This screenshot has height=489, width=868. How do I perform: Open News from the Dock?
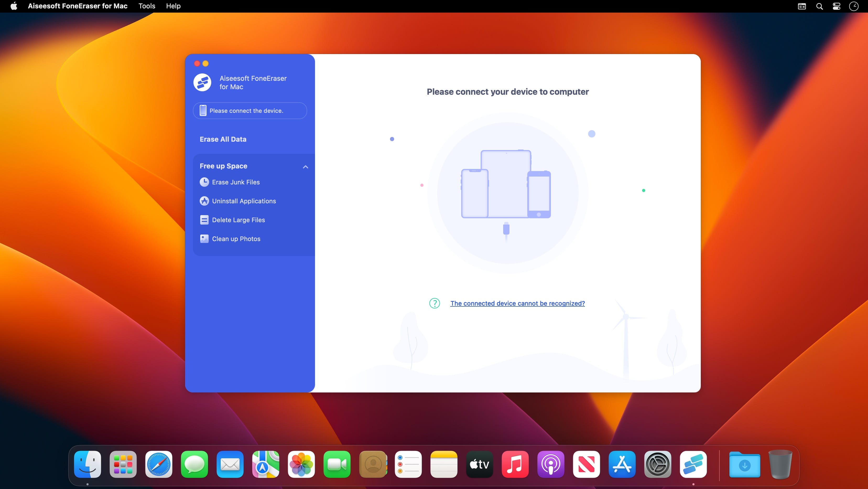(586, 464)
